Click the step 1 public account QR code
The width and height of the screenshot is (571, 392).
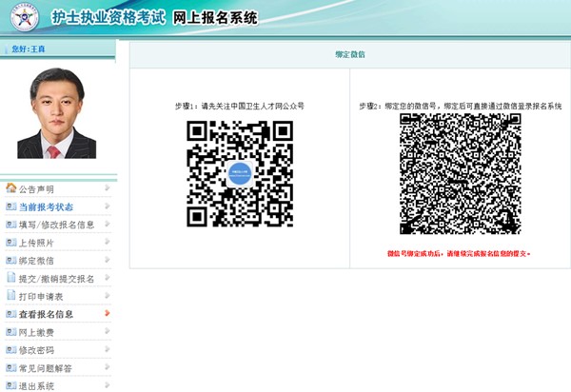[x=240, y=174]
